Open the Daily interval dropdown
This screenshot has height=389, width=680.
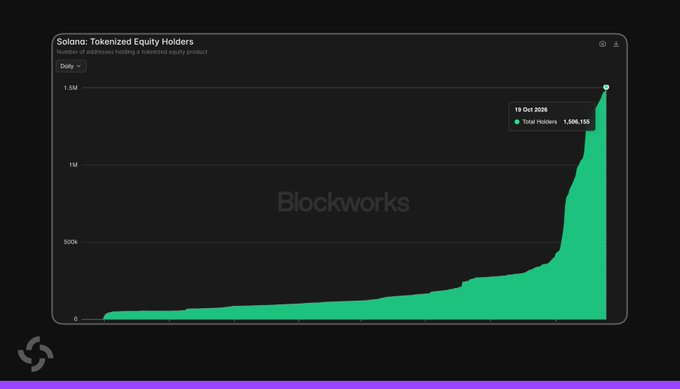coord(71,66)
